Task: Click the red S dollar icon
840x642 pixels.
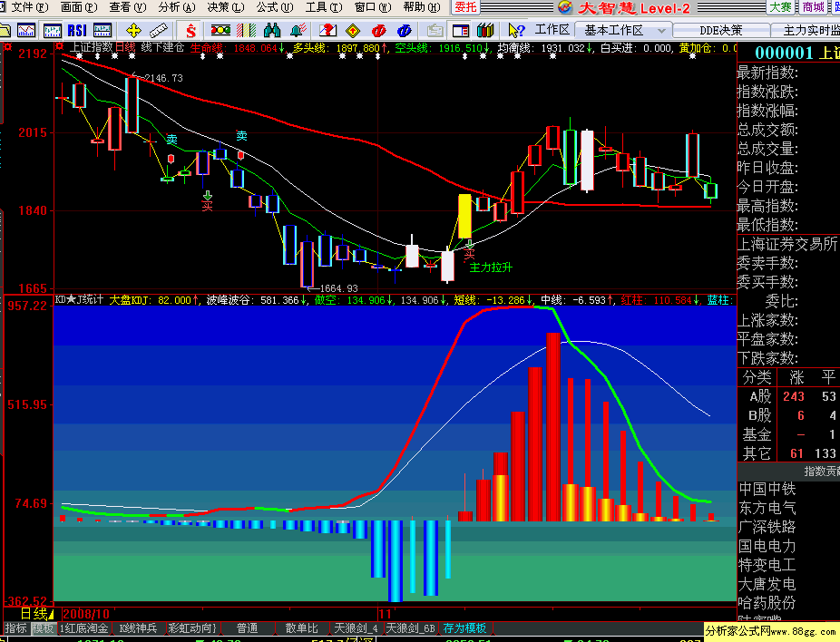Action: tap(190, 31)
